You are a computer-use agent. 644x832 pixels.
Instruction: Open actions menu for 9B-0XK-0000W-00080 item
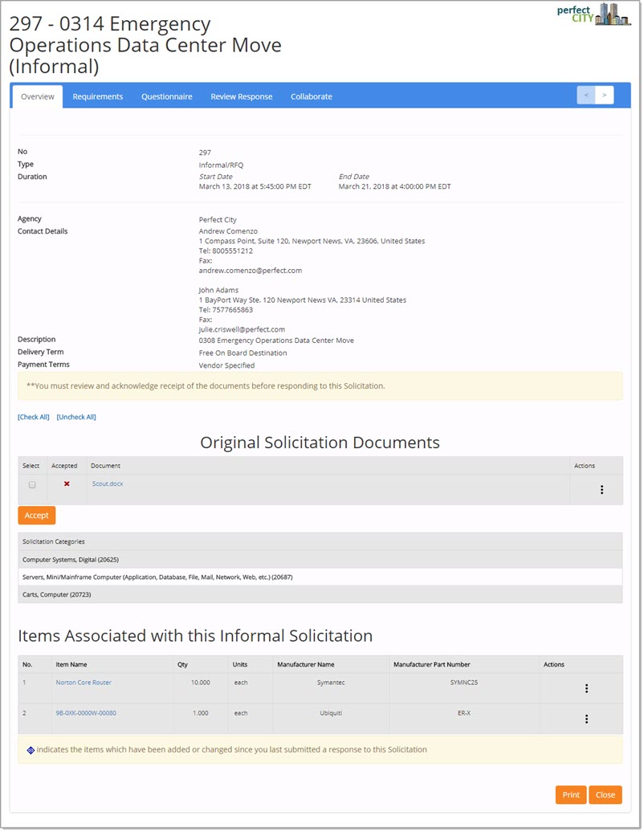586,719
